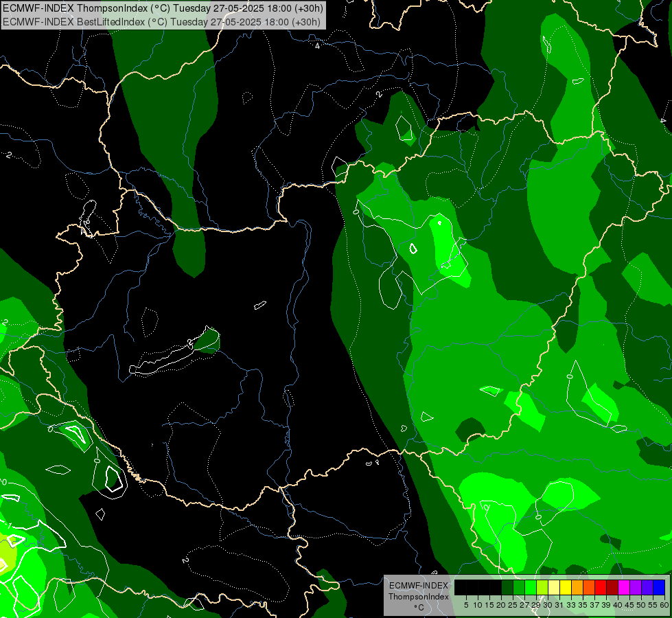This screenshot has width=672, height=618.
Task: Click the ThompsonIndex title line at top
Action: (163, 8)
